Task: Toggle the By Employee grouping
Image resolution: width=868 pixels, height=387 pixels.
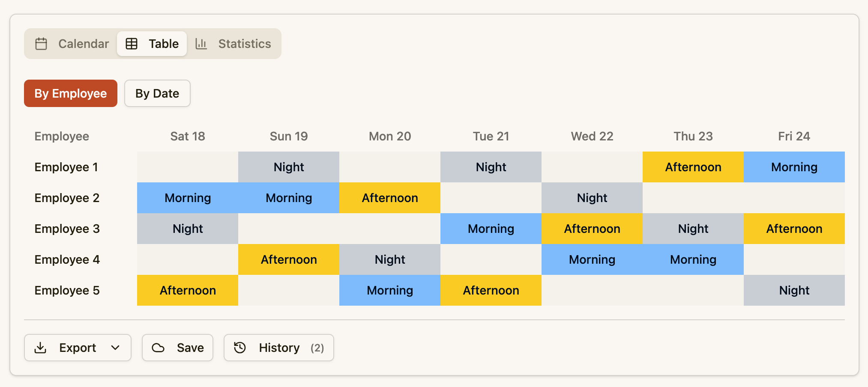Action: coord(70,93)
